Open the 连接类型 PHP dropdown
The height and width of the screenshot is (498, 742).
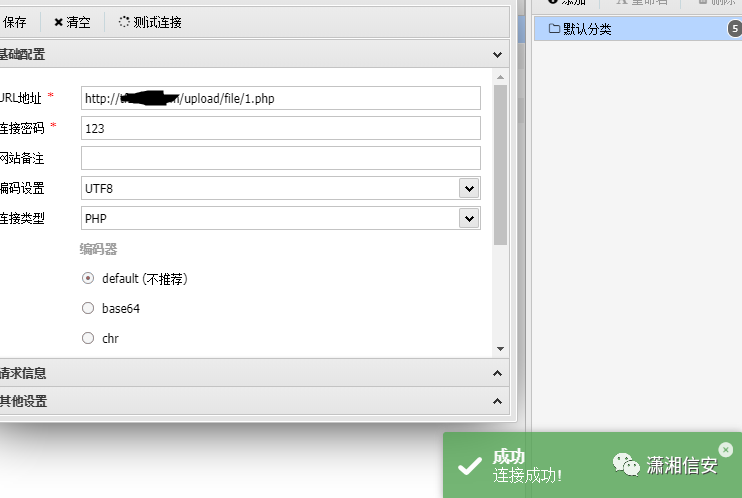pos(469,218)
